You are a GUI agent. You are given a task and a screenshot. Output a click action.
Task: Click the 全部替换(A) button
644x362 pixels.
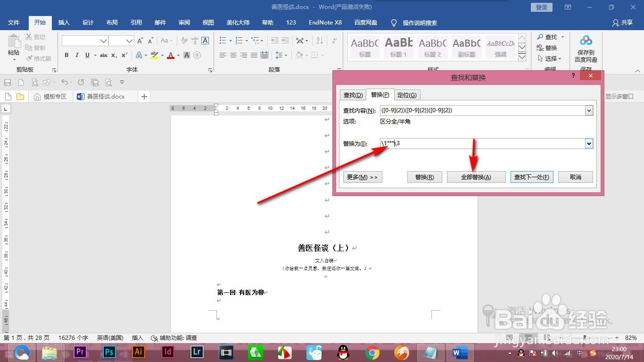click(x=476, y=177)
